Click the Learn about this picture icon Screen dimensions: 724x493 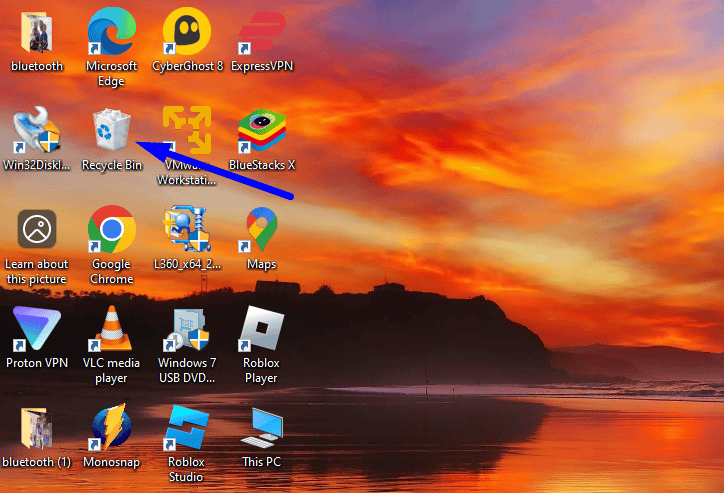[x=37, y=231]
